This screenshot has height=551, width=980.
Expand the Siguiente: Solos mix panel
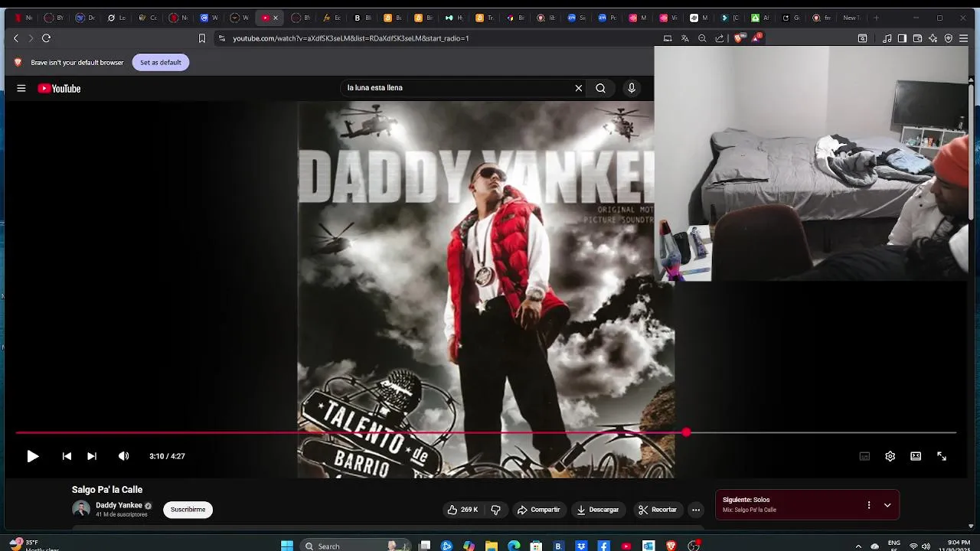pyautogui.click(x=887, y=505)
